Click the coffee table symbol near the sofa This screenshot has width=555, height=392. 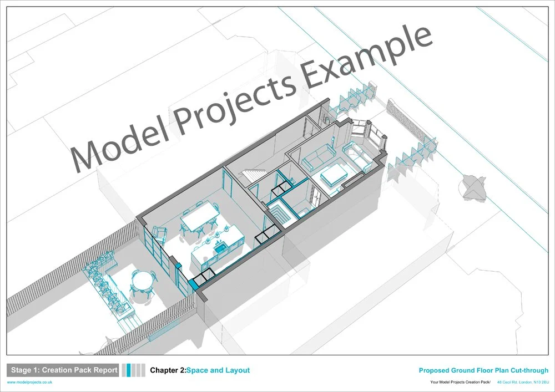pos(334,174)
